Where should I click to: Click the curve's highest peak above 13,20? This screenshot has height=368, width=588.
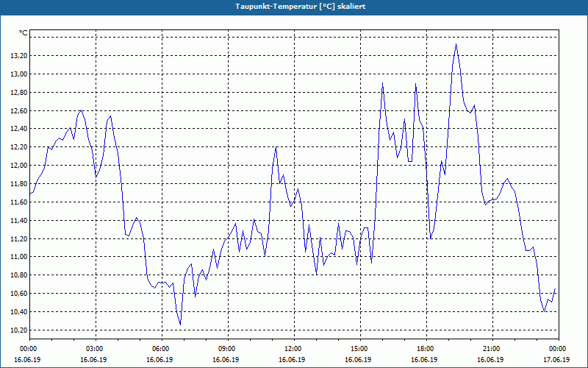click(456, 44)
